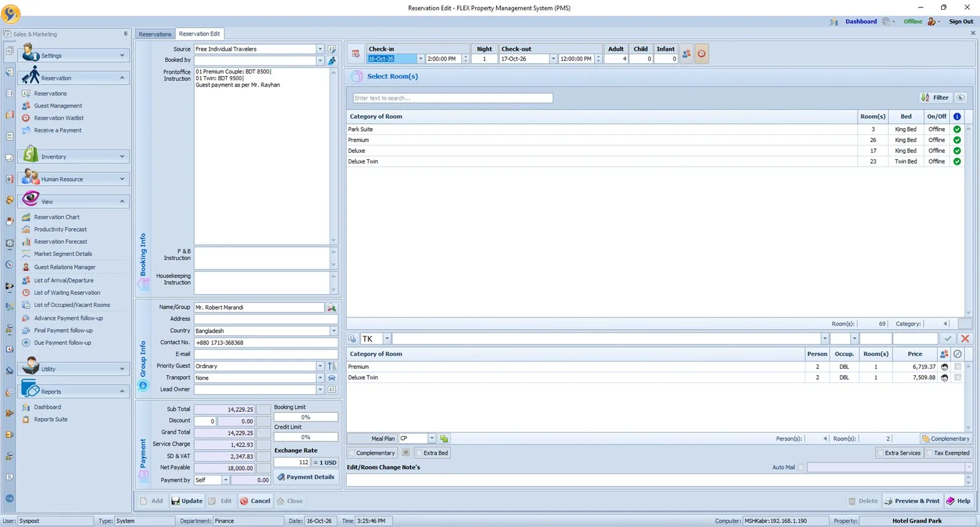Expand the Meal Plan dropdown
Image resolution: width=980 pixels, height=527 pixels.
pos(432,439)
